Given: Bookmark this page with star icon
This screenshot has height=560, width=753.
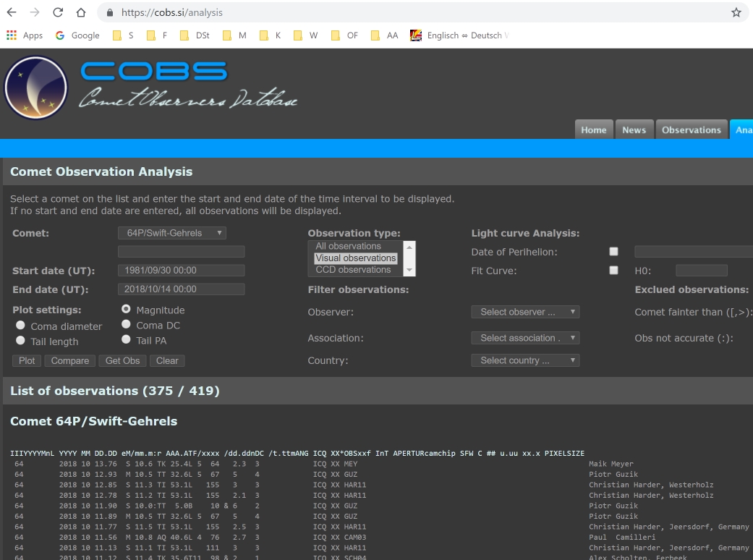Looking at the screenshot, I should [x=736, y=12].
